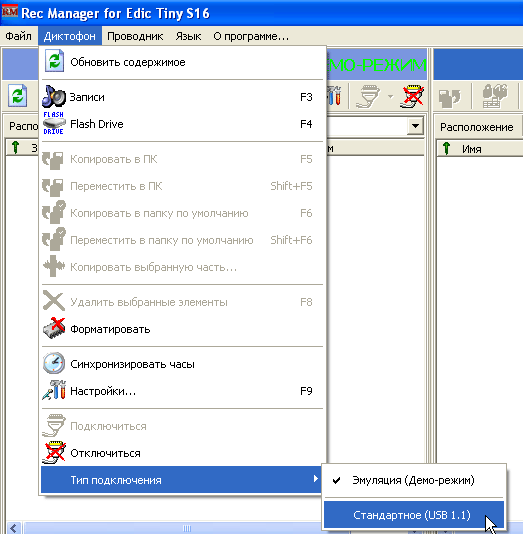Click Переместить в папку по умолчанию
The width and height of the screenshot is (523, 534).
[182, 240]
